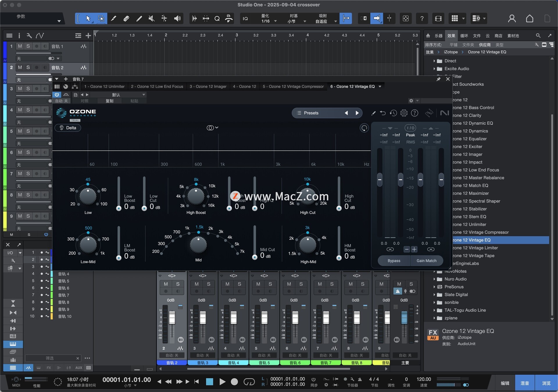The width and height of the screenshot is (558, 392).
Task: Open the 默认 preset dropdown
Action: tap(118, 95)
